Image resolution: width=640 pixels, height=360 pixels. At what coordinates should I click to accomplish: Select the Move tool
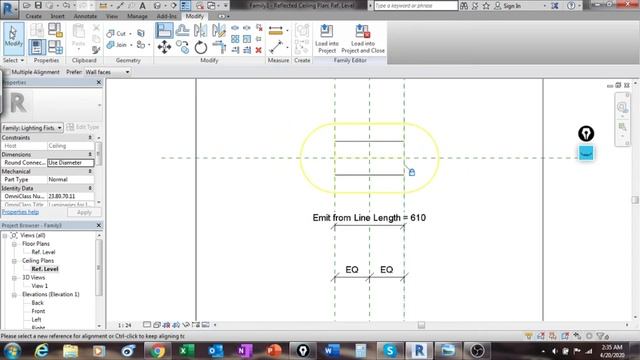click(164, 47)
